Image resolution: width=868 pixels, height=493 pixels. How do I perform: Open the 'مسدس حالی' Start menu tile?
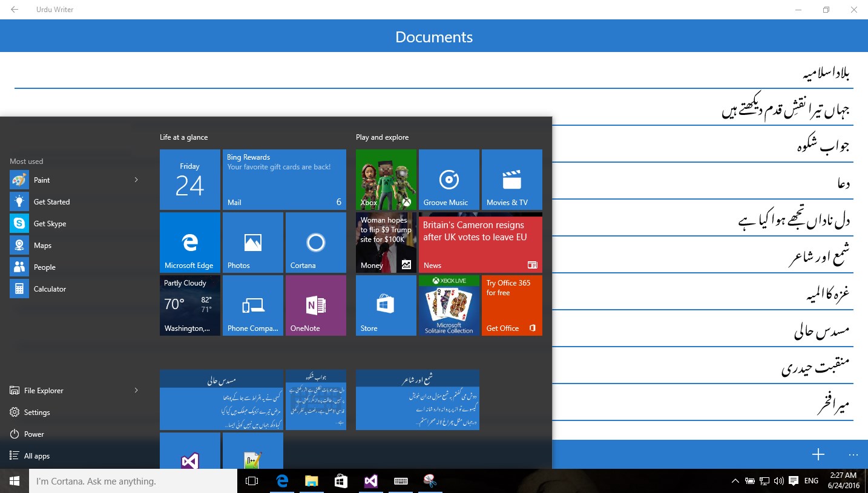pyautogui.click(x=222, y=400)
